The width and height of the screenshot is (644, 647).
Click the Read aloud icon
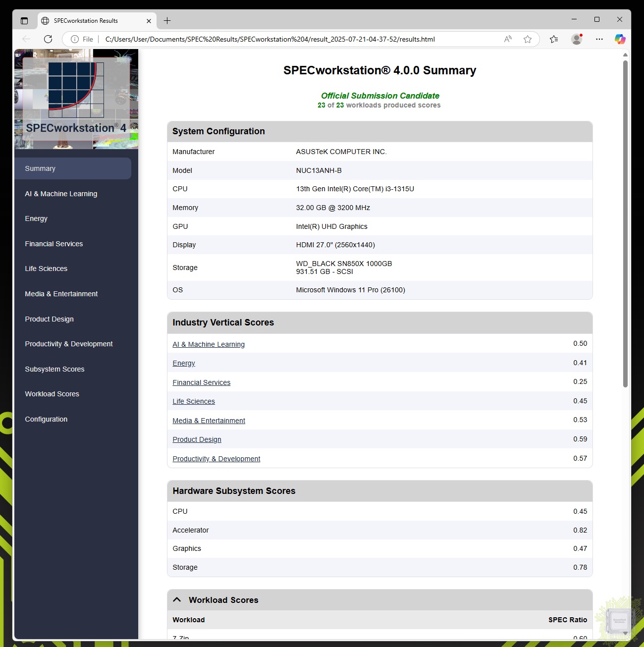point(508,39)
